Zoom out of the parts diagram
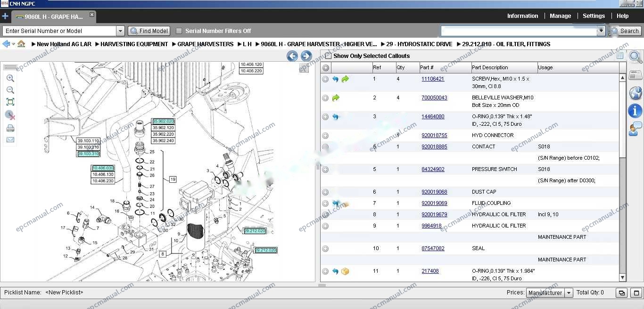The width and height of the screenshot is (644, 309). point(10,90)
